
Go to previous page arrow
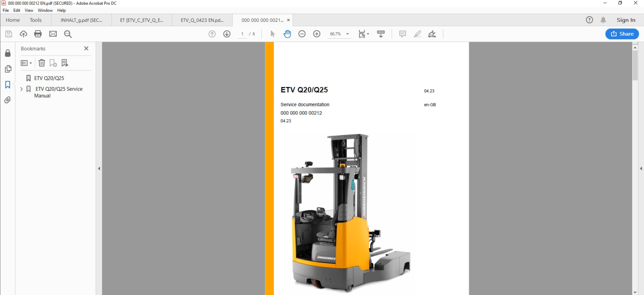212,34
